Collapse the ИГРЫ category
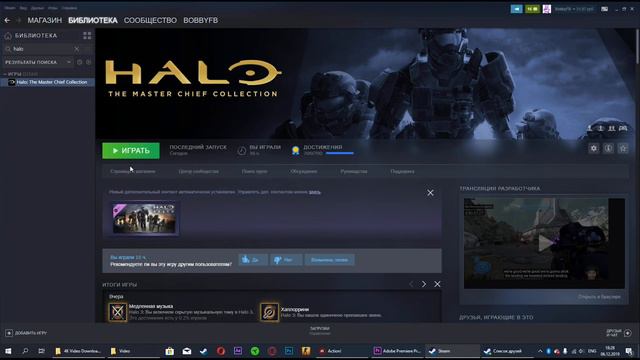The width and height of the screenshot is (640, 360). [5, 74]
